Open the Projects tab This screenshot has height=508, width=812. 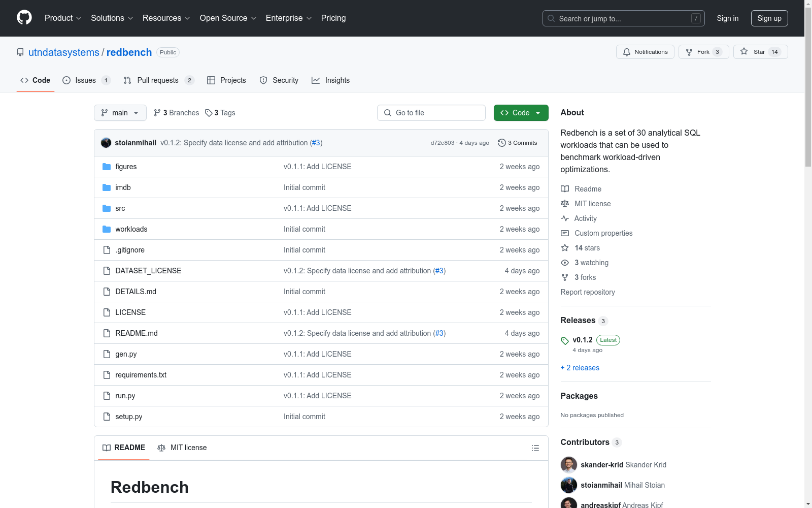226,80
